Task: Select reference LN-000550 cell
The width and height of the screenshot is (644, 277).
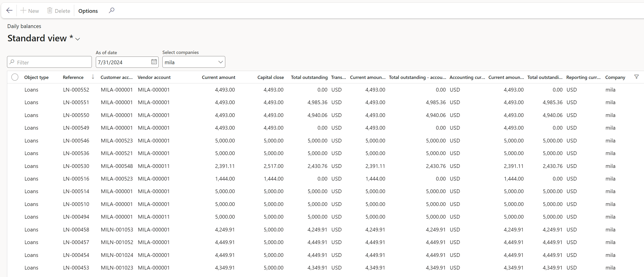Action: (x=76, y=115)
